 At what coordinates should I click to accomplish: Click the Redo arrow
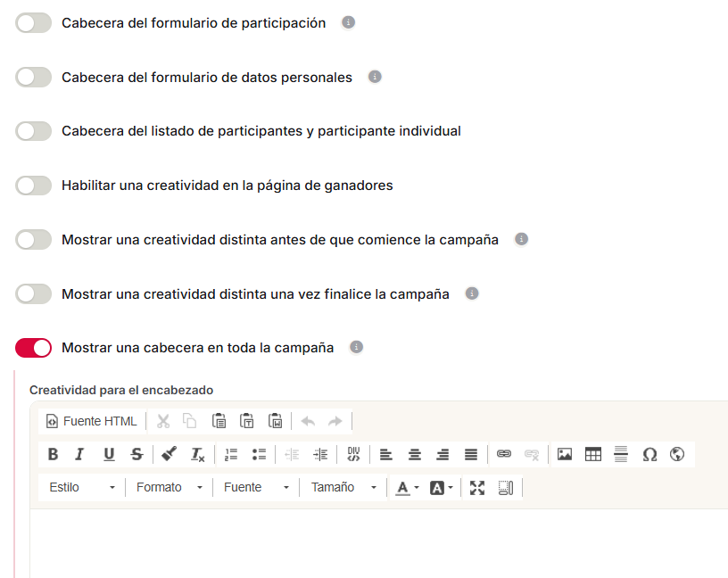tap(335, 421)
